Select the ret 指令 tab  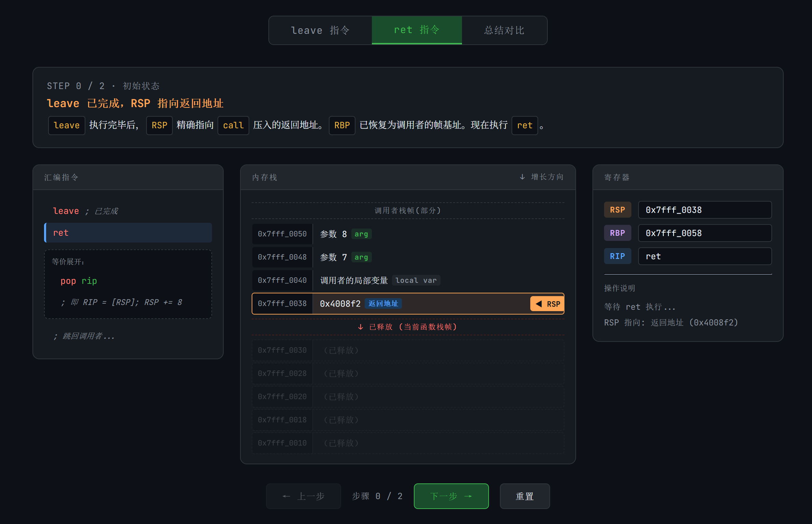(x=417, y=30)
